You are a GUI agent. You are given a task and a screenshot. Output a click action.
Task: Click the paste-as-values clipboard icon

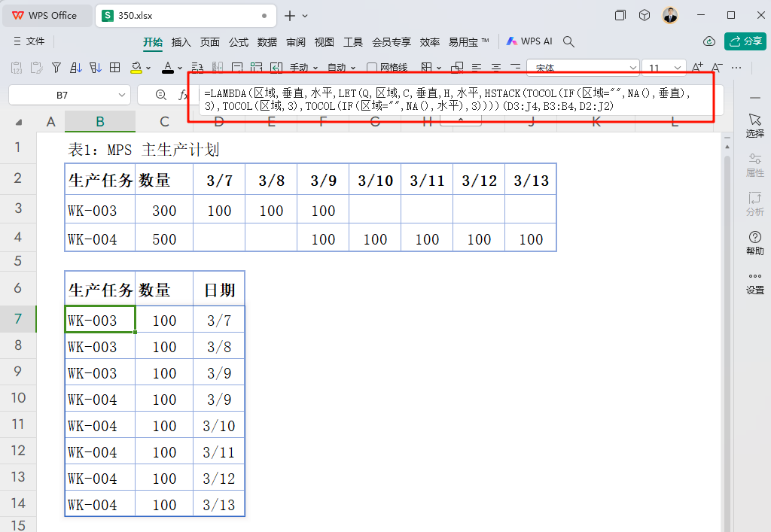(x=17, y=68)
